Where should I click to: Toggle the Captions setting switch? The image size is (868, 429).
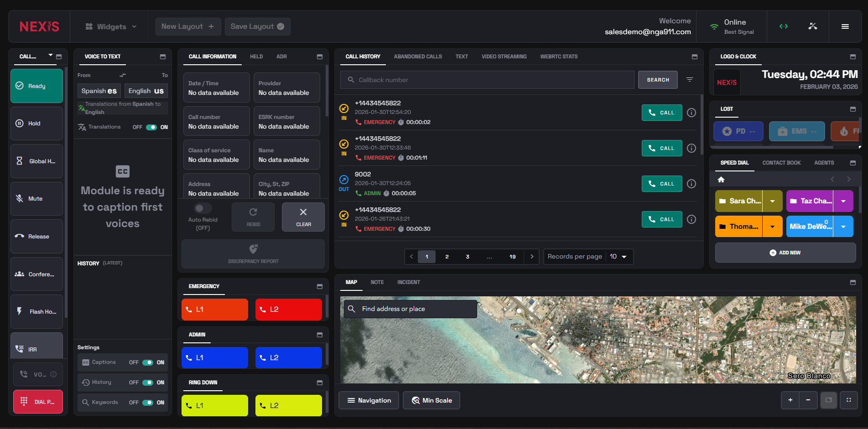coord(147,362)
